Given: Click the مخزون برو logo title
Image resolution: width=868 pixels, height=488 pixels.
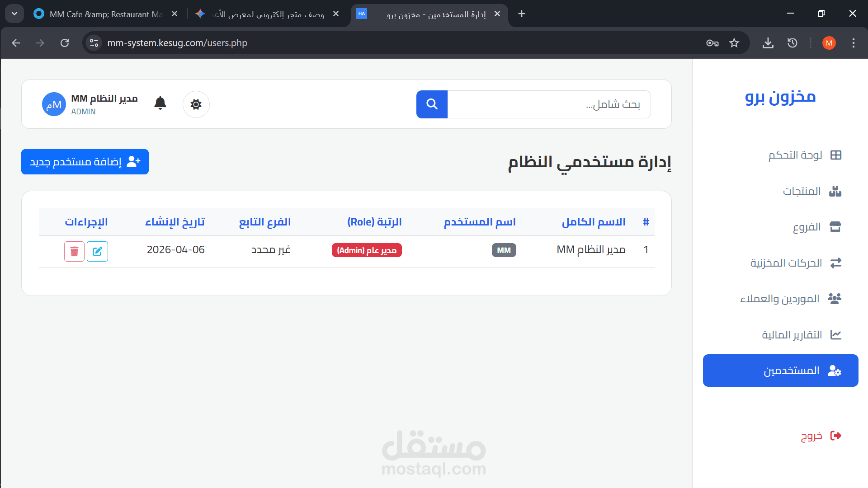Looking at the screenshot, I should tap(780, 97).
